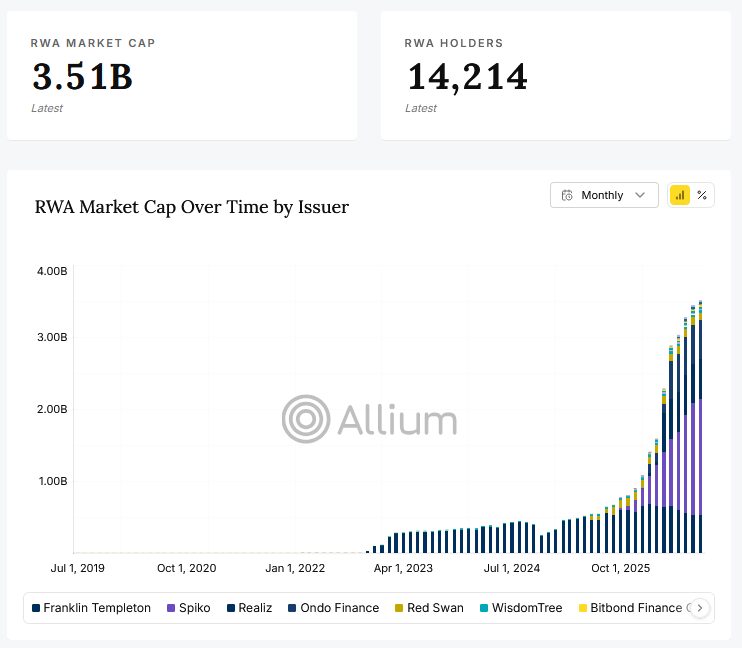The height and width of the screenshot is (648, 742).
Task: Toggle the Red Swan legend entry
Action: point(429,608)
